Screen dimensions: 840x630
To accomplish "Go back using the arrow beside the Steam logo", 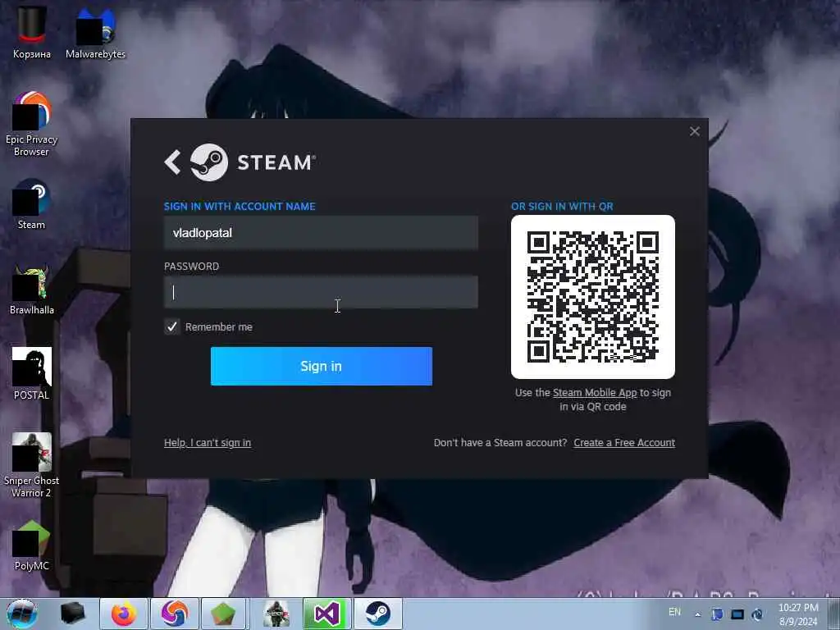I will click(172, 162).
